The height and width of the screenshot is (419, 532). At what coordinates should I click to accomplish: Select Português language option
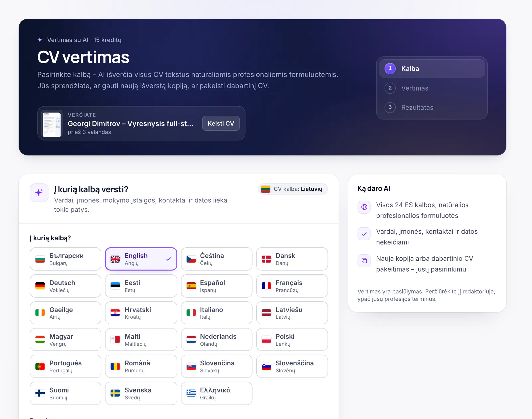point(66,366)
